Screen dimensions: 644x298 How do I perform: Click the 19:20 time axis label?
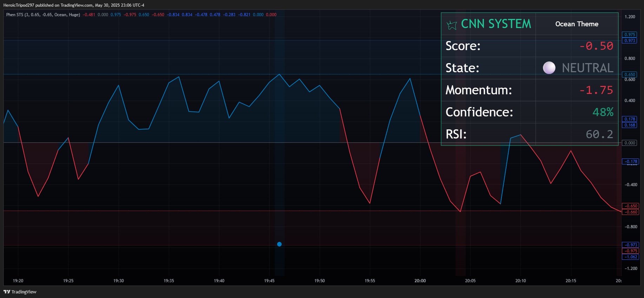[x=18, y=281]
